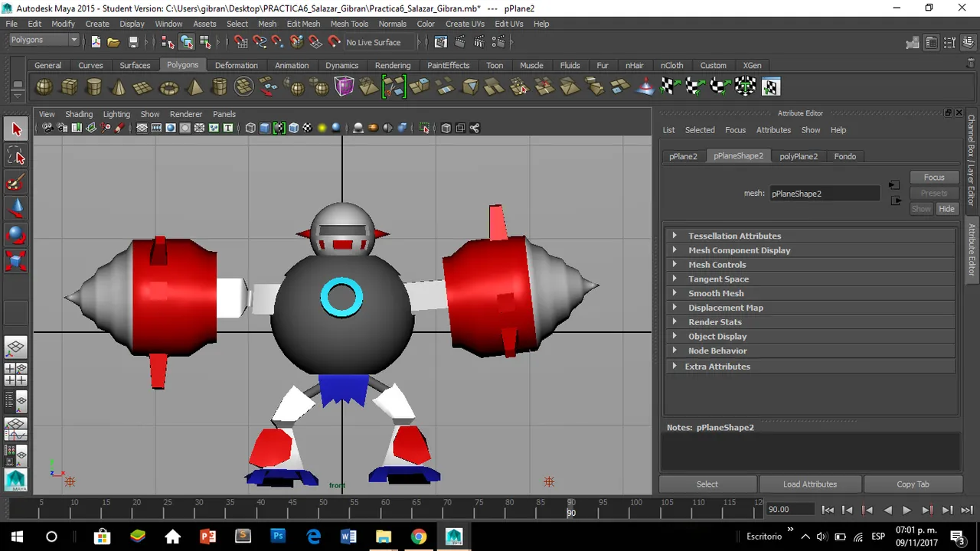Activate the Move tool (cone icon)

tap(16, 209)
